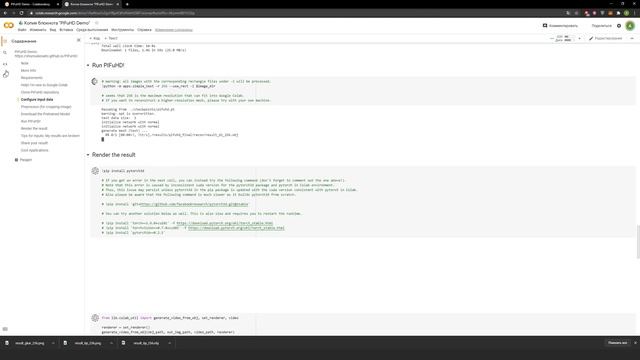Click Show all downloads button
The image size is (640, 360).
coord(617,343)
